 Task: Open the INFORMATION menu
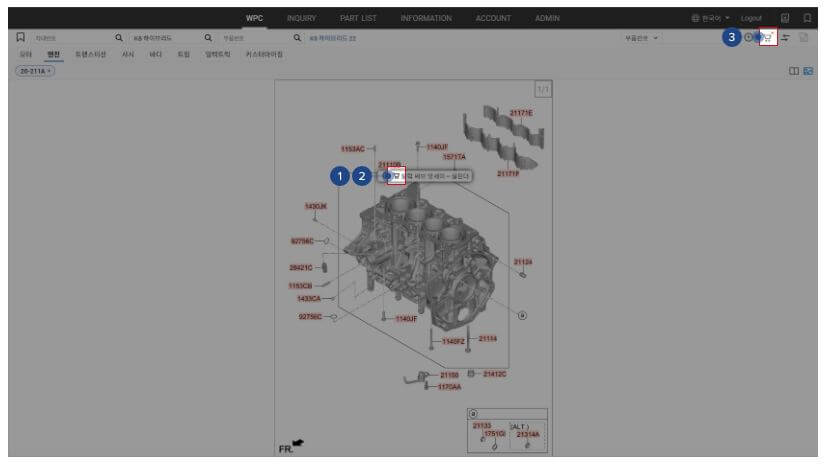point(426,18)
